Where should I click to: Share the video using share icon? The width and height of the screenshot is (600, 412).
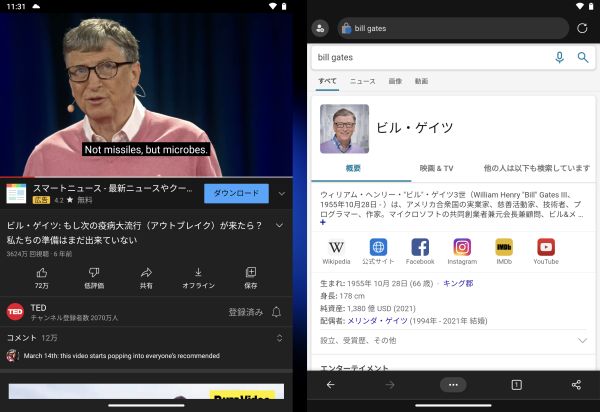pyautogui.click(x=146, y=272)
